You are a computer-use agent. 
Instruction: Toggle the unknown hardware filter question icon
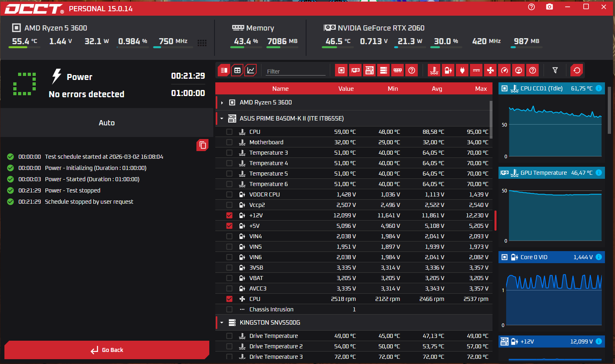412,70
